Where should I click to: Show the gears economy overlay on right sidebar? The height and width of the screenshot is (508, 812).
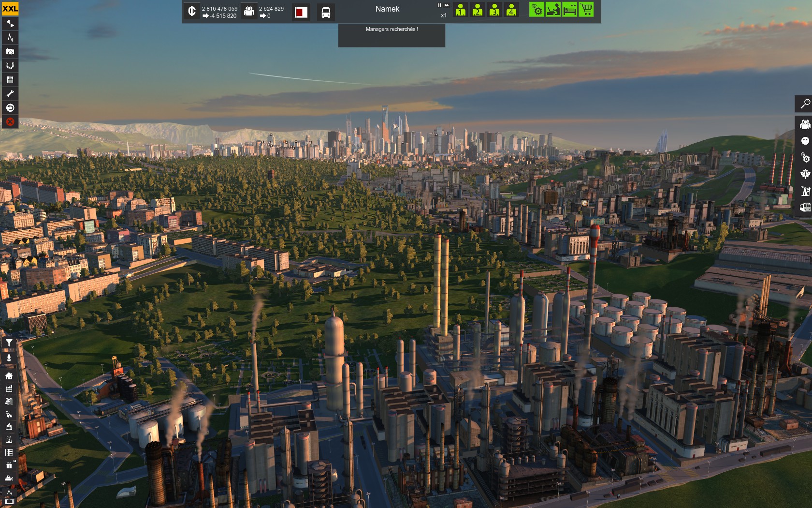click(805, 158)
